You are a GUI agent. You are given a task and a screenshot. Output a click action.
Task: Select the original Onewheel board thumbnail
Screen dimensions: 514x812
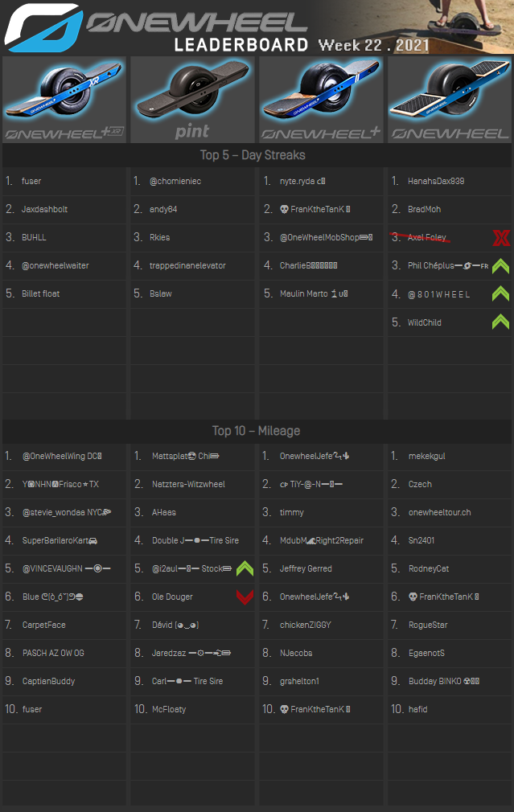450,99
